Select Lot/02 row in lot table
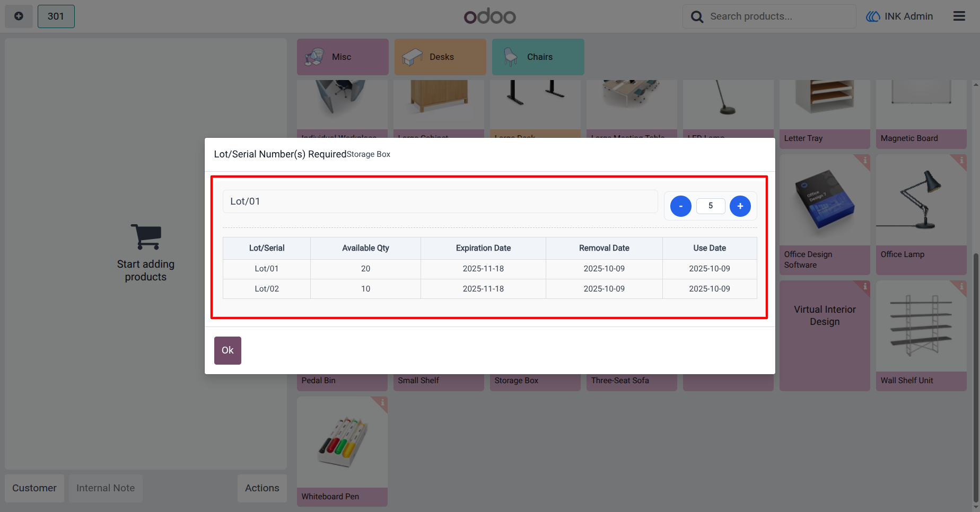 click(x=489, y=289)
